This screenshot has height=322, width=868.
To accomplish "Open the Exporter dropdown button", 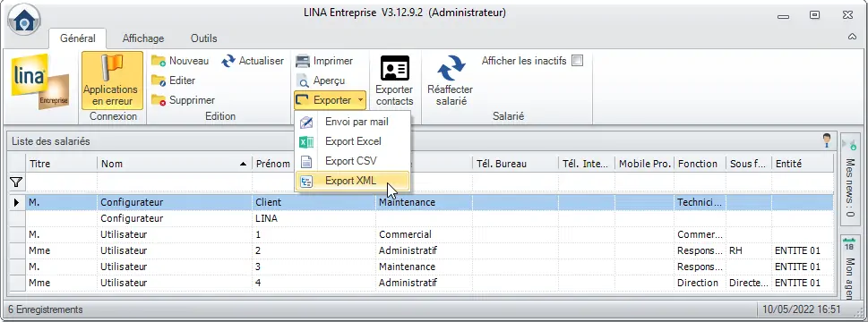I will click(331, 100).
